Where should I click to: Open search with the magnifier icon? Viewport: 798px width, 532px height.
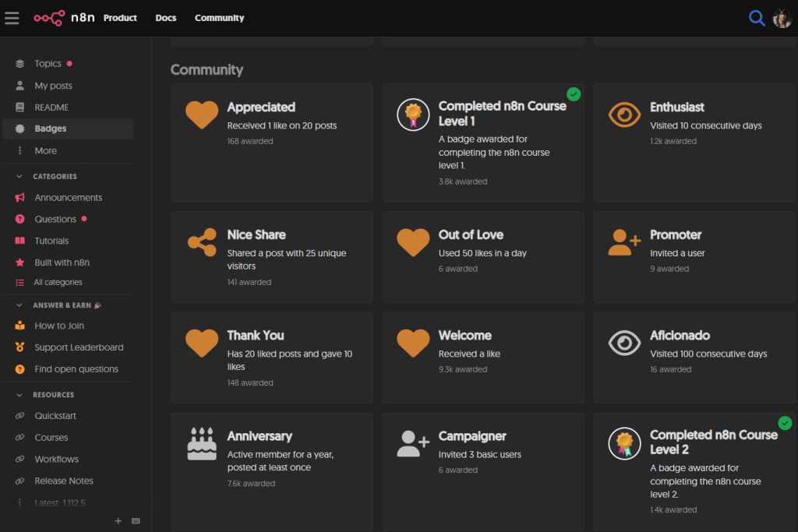(x=756, y=18)
